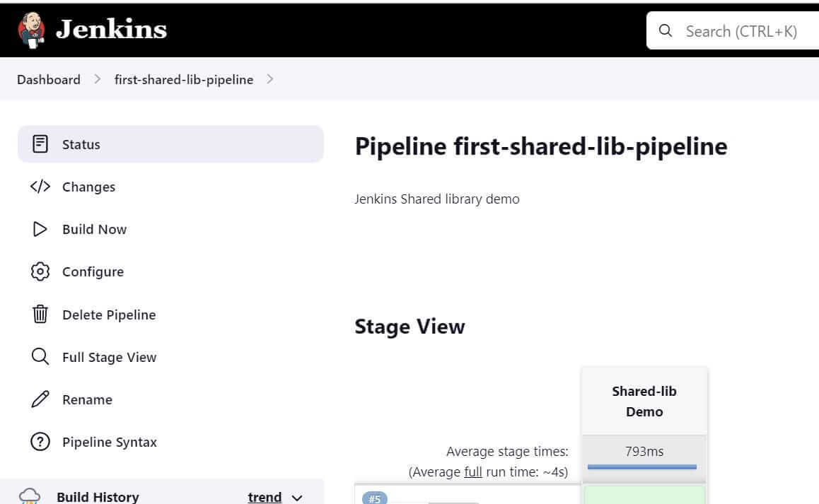Click the Full Stage View magnifier icon
Screen dimensions: 819x504
click(x=40, y=357)
